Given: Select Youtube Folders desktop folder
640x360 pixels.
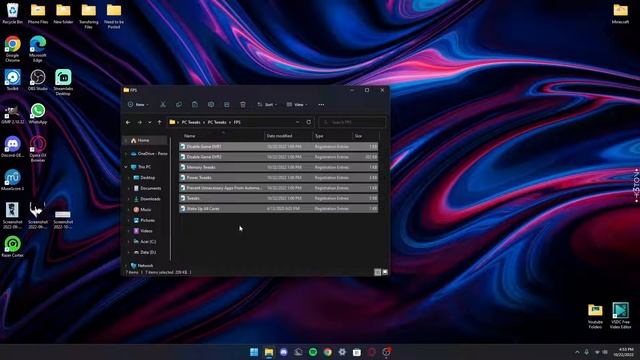Looking at the screenshot, I should click(595, 316).
